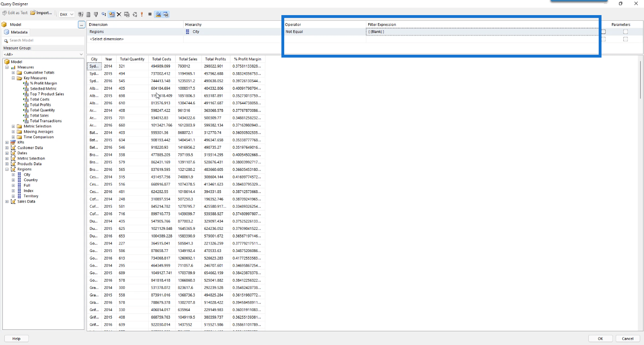Viewport: 644px width, 345px height.
Task: Click the Edit as Text toolbar button
Action: [x=15, y=13]
